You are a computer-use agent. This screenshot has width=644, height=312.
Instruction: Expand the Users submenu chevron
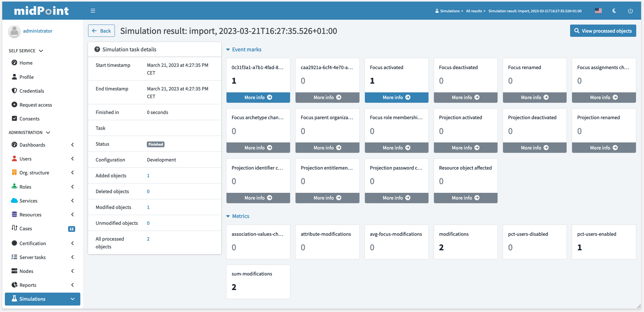(72, 159)
